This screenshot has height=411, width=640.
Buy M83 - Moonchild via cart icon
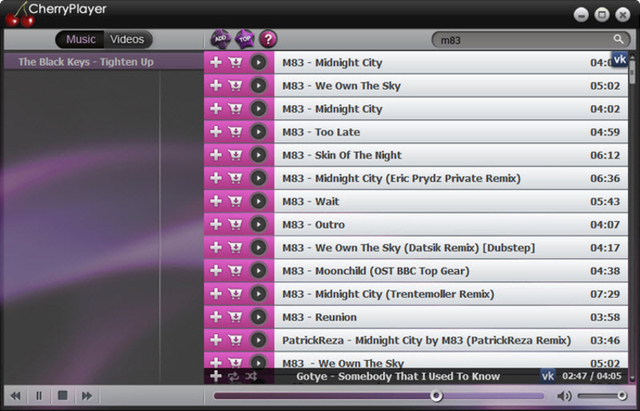click(x=235, y=271)
